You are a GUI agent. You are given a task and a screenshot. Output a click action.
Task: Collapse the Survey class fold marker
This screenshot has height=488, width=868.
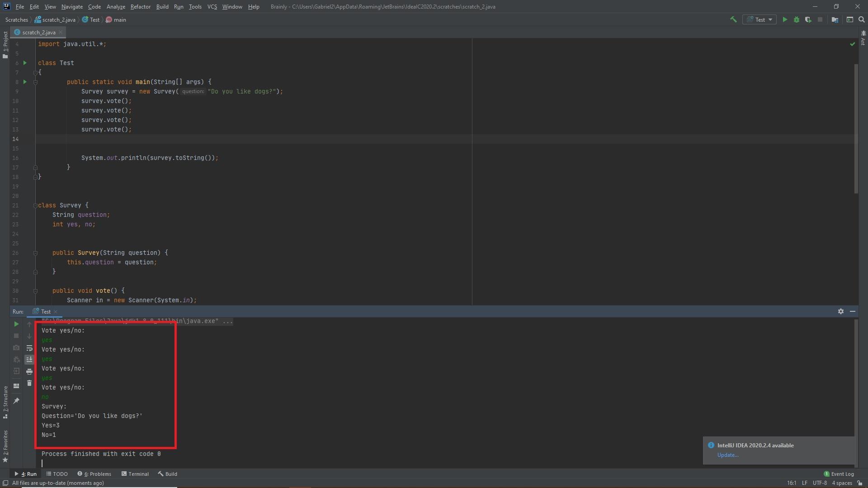click(35, 206)
